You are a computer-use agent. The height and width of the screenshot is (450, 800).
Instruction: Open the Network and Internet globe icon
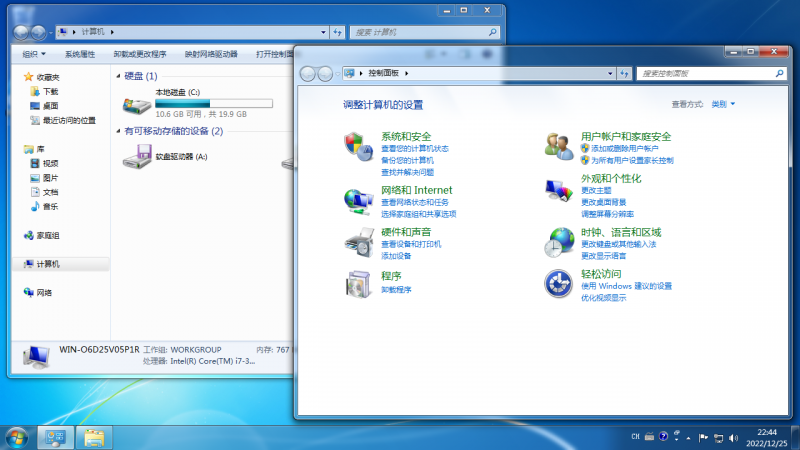tap(358, 201)
